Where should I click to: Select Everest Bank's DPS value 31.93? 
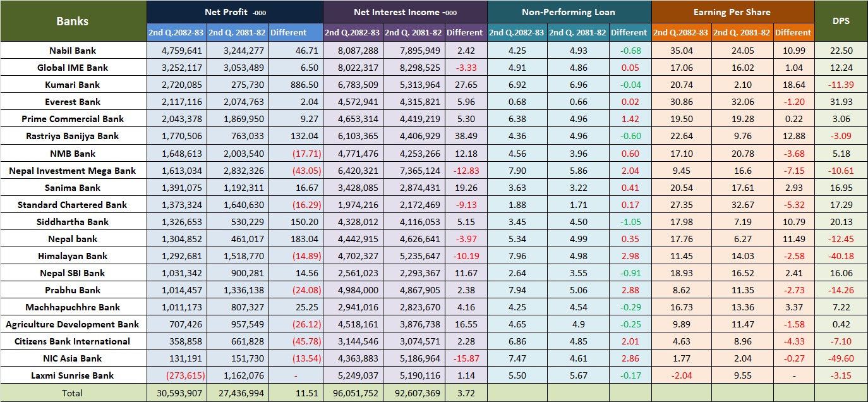(841, 102)
